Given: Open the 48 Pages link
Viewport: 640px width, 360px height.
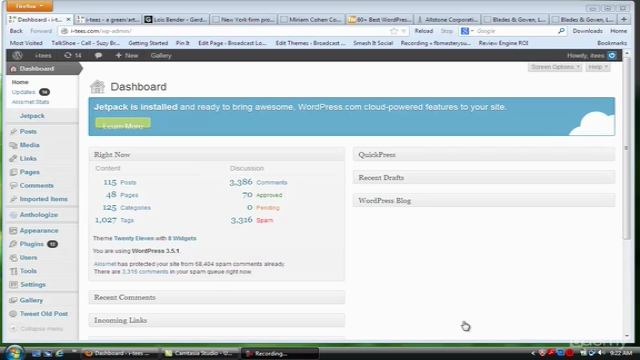Looking at the screenshot, I should click(122, 195).
